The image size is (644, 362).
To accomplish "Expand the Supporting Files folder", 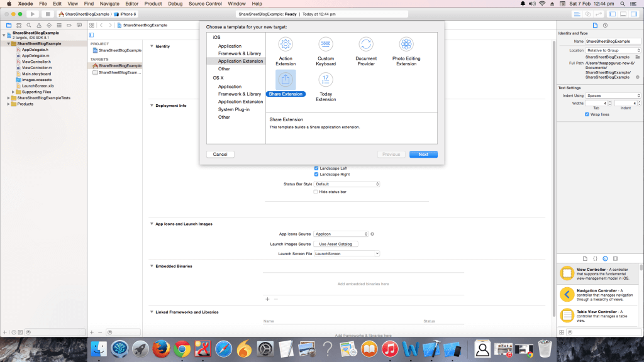I will coord(13,92).
